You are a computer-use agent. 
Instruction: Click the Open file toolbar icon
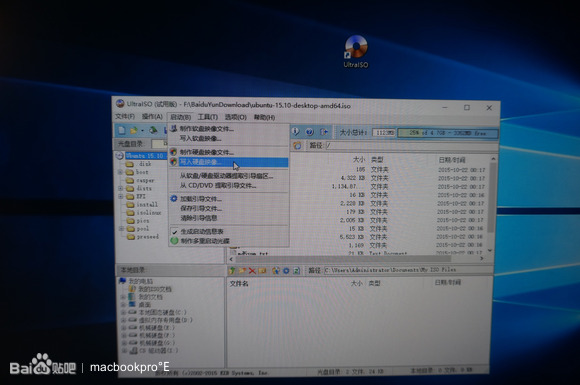point(134,130)
